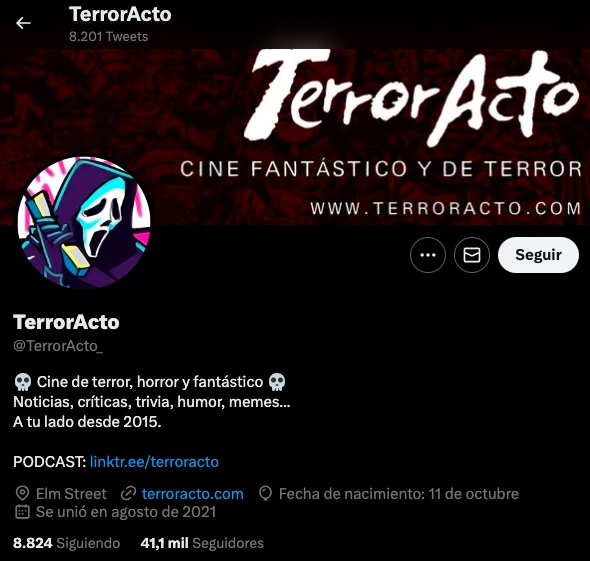The width and height of the screenshot is (590, 561).
Task: Click the 8.201 Tweets count
Action: click(108, 36)
